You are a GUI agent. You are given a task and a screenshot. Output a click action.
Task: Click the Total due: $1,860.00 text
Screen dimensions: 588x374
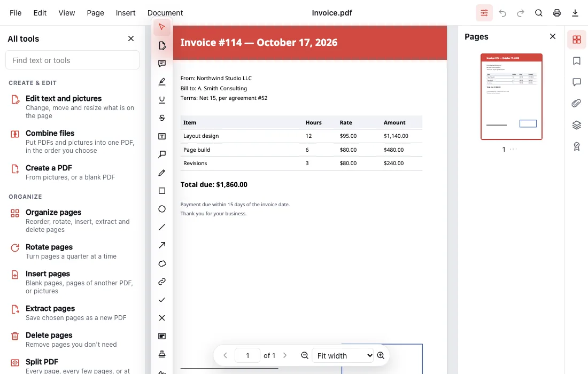[214, 184]
